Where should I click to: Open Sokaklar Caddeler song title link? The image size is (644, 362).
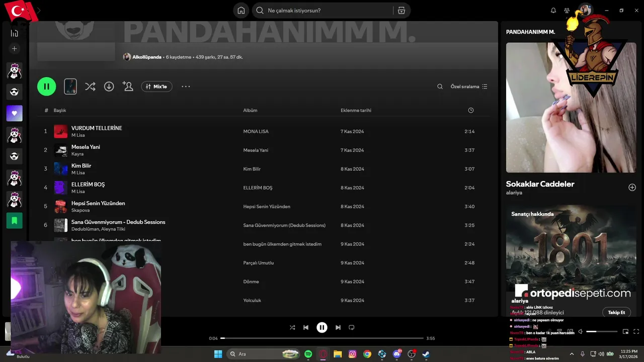[x=540, y=184]
